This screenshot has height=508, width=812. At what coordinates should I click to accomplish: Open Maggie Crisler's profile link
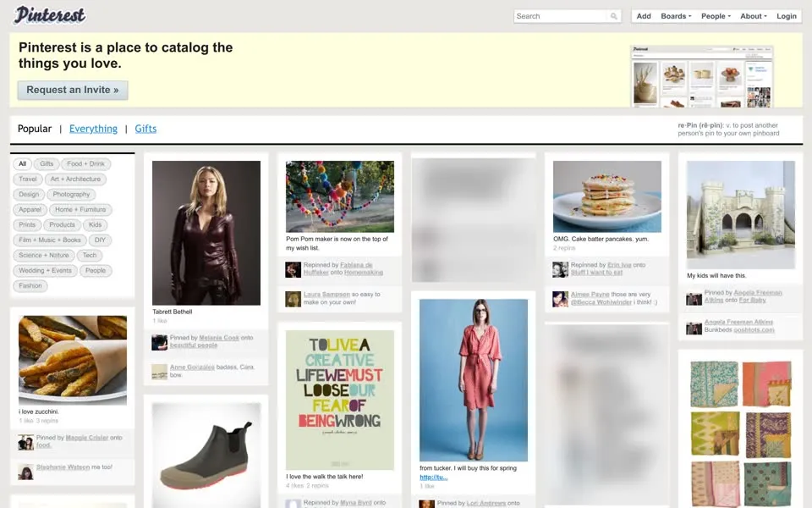pyautogui.click(x=87, y=438)
